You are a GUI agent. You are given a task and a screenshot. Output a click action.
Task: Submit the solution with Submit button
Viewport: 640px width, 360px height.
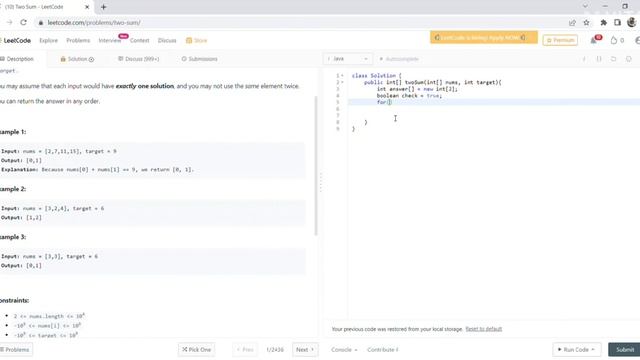(624, 350)
